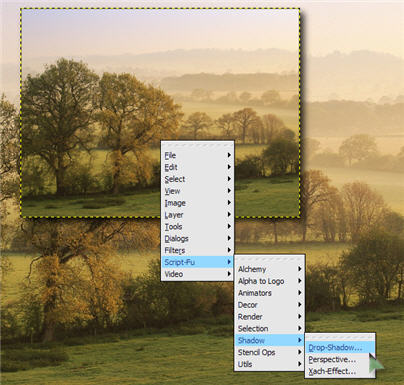Open the Dialogs submenu
Image resolution: width=404 pixels, height=385 pixels.
click(197, 238)
